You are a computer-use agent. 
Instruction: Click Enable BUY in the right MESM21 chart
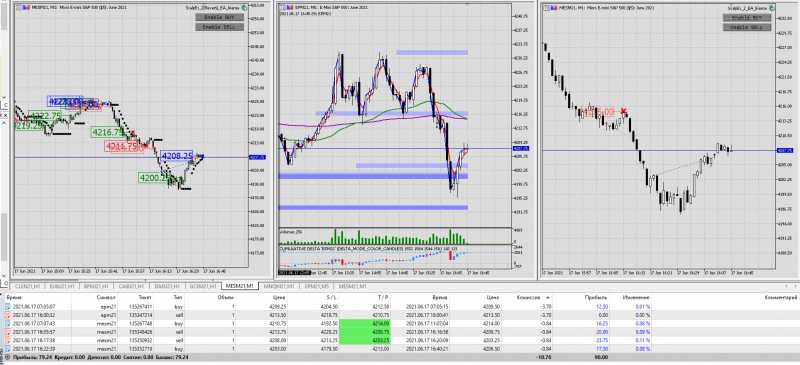tap(746, 17)
